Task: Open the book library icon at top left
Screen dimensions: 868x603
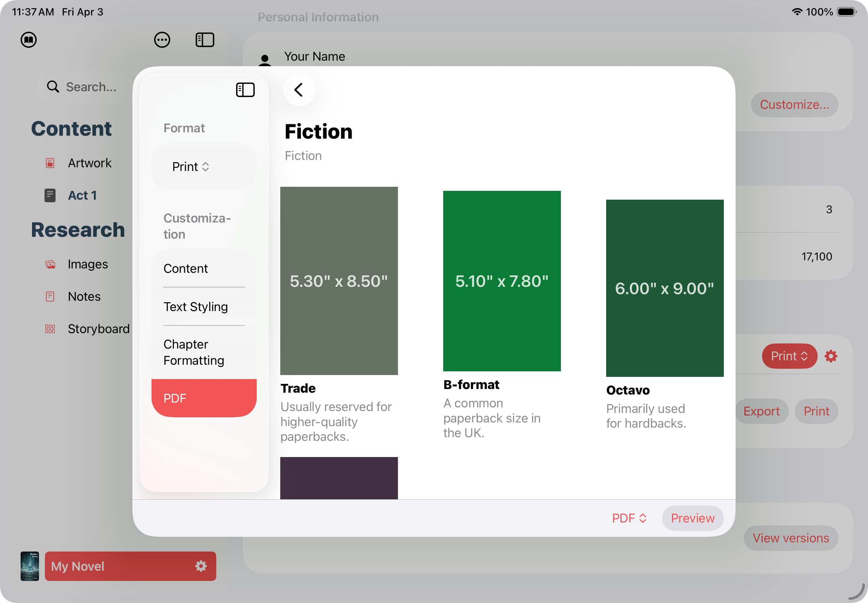Action: (29, 39)
